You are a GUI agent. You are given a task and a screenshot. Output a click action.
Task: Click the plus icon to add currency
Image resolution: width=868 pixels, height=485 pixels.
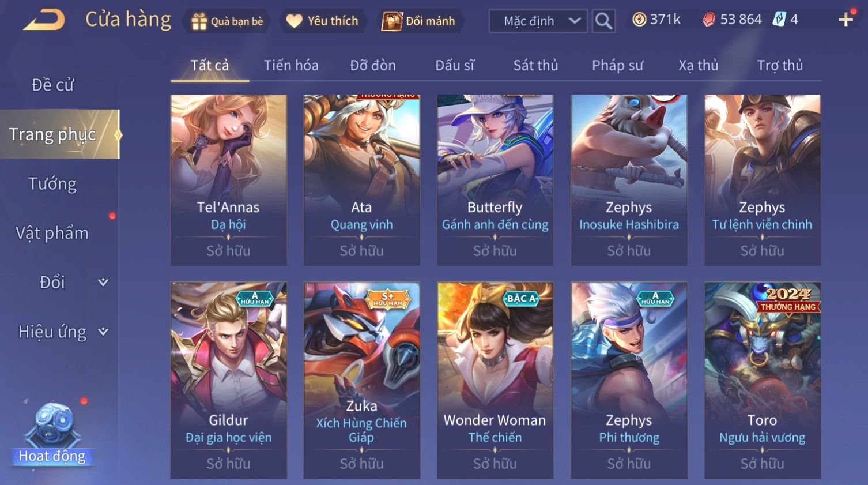pos(846,20)
